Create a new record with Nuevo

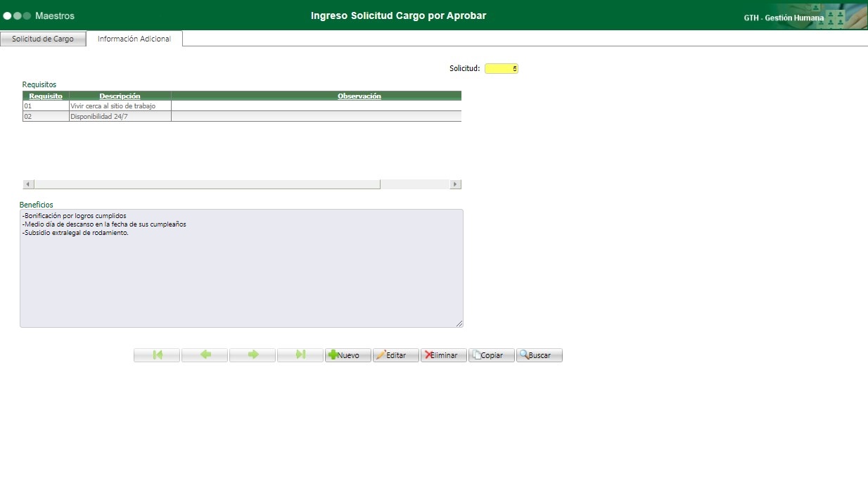point(348,355)
